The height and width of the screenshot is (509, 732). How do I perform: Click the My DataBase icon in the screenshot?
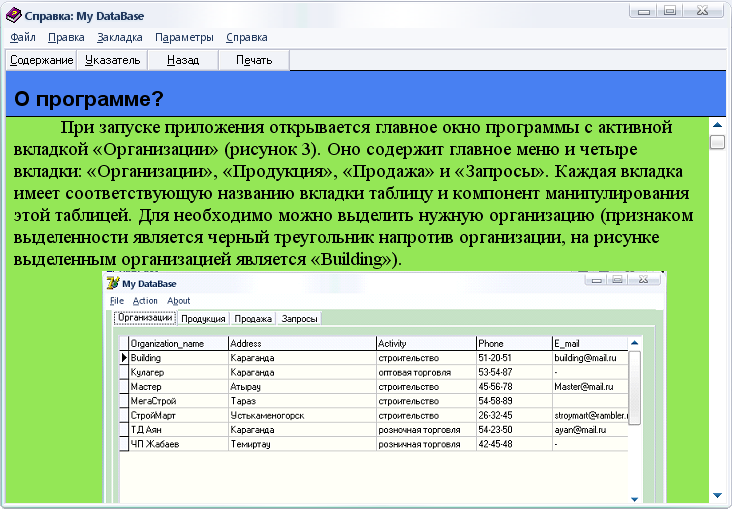pyautogui.click(x=114, y=283)
